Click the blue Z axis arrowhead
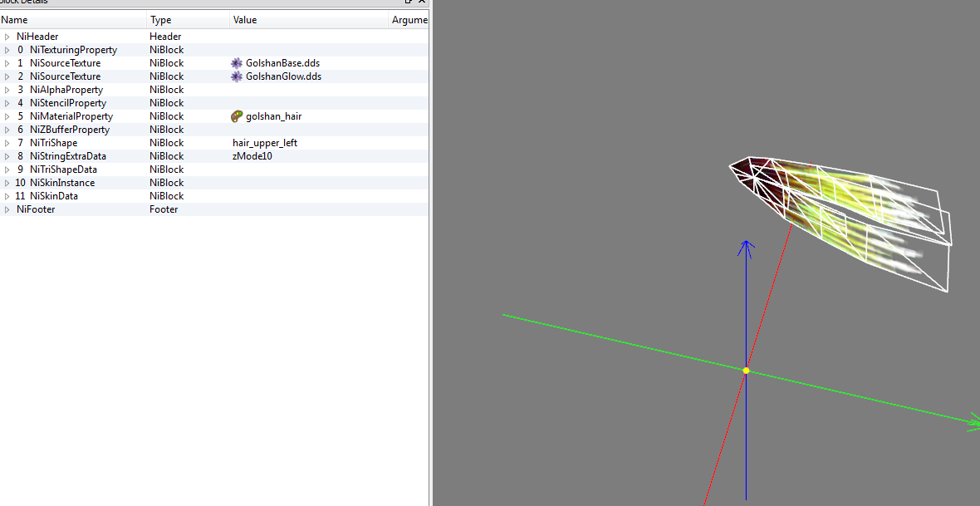Viewport: 980px width, 506px height. 745,248
